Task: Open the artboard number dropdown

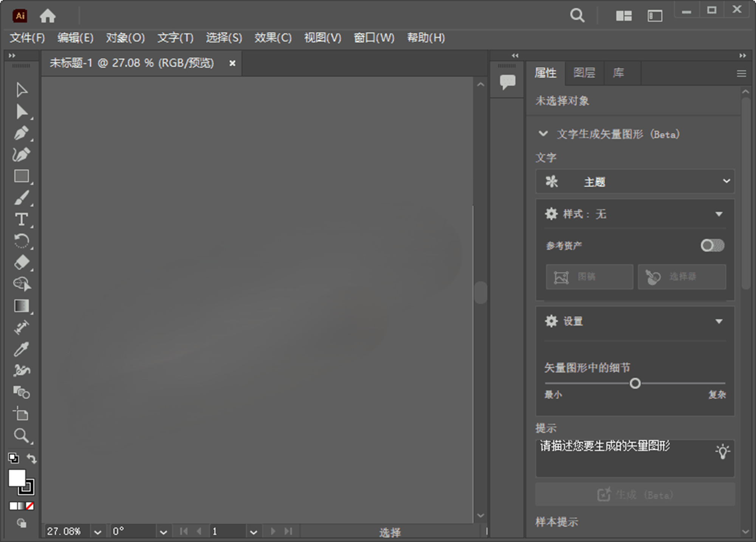Action: [254, 532]
